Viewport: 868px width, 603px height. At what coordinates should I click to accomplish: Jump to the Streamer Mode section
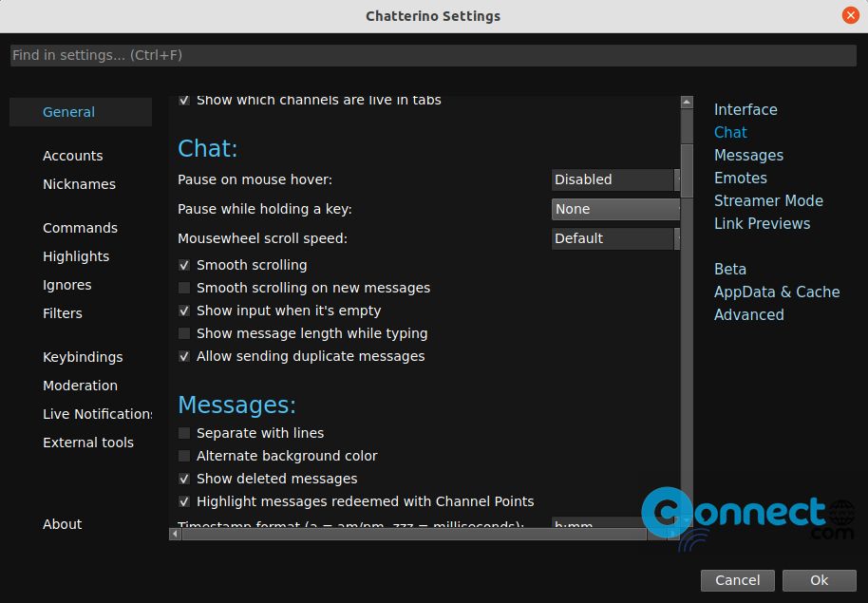[x=768, y=200]
